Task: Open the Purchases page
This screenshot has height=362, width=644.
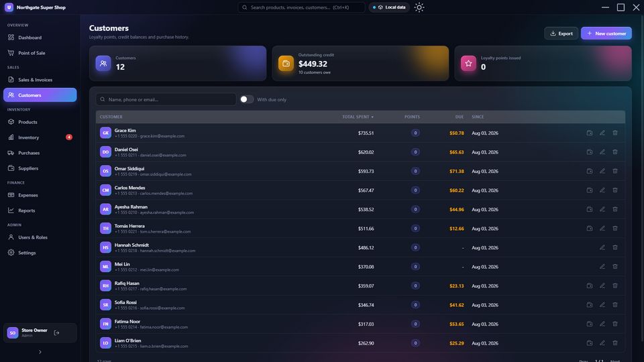Action: (40, 153)
